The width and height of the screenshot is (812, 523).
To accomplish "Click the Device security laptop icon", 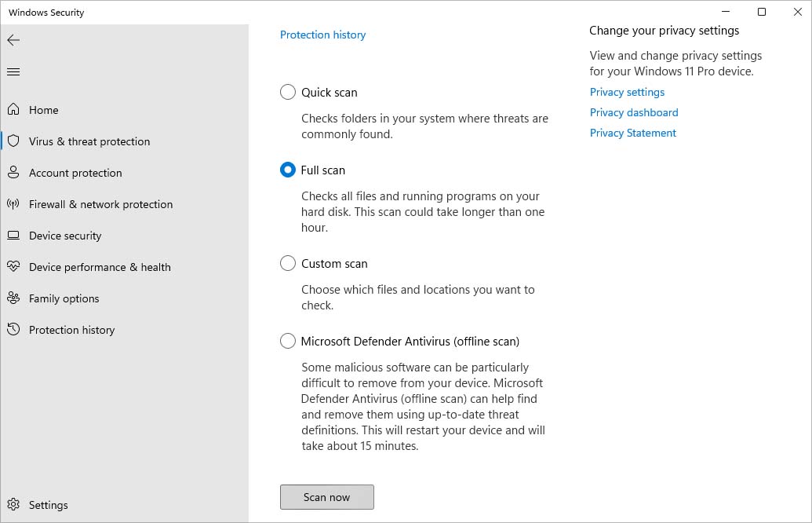I will point(13,236).
